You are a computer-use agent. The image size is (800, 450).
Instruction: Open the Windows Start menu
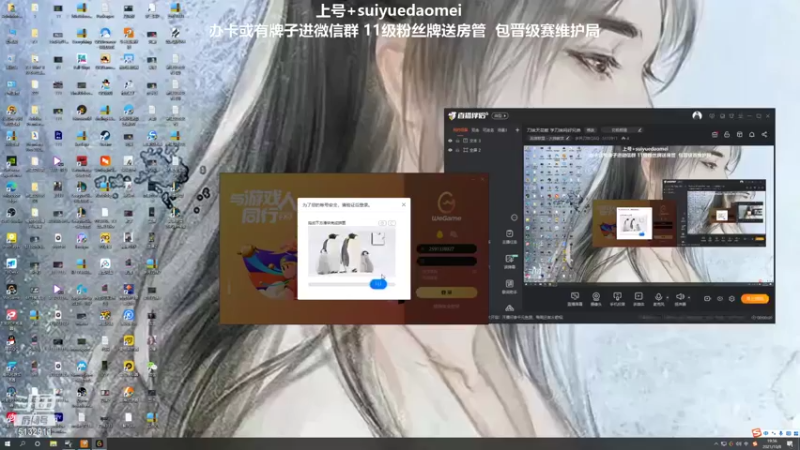coord(7,444)
